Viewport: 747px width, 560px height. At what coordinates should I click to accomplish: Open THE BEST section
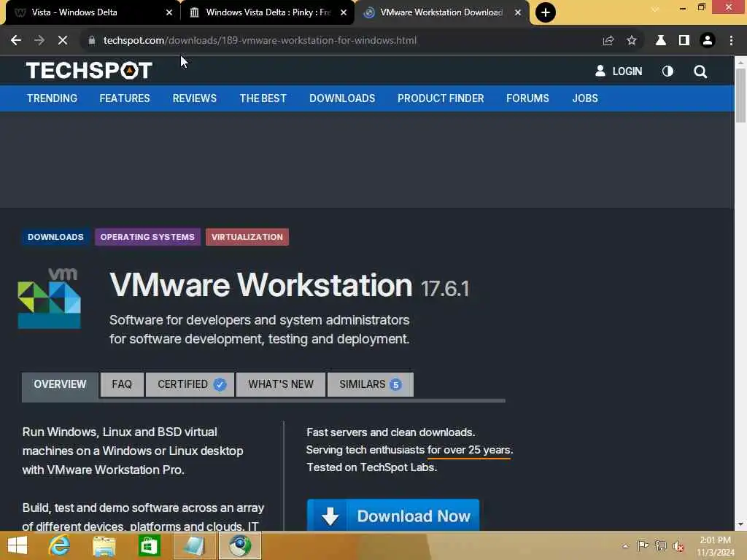pyautogui.click(x=263, y=98)
